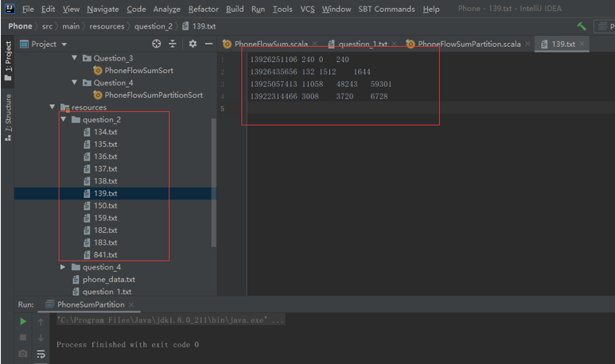The height and width of the screenshot is (364, 615).
Task: Collapse the question_2 folder
Action: pos(63,119)
